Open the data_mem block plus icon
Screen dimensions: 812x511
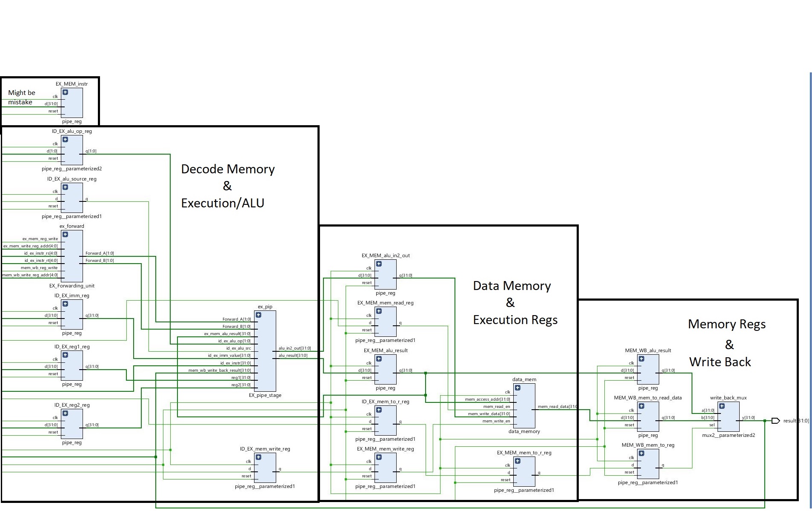[518, 388]
